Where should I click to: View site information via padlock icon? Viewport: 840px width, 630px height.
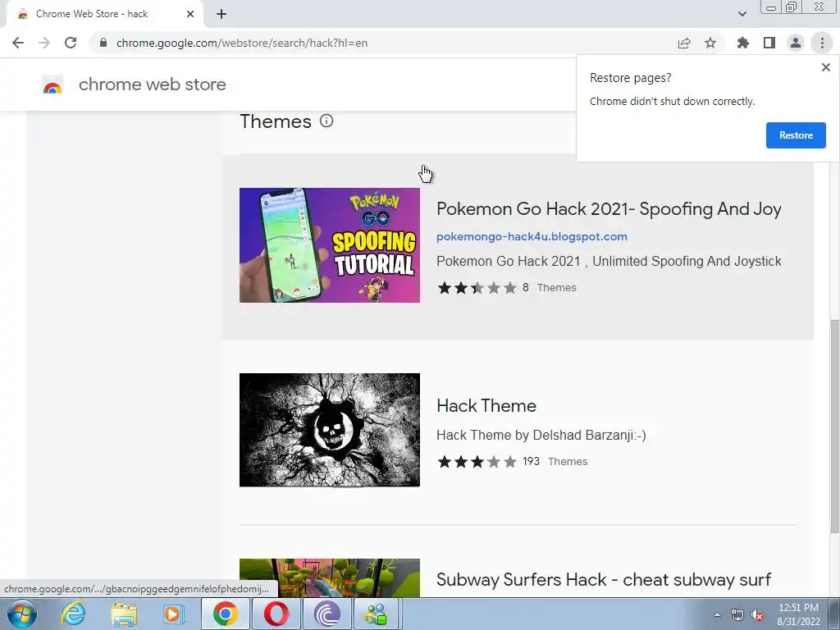[x=103, y=43]
